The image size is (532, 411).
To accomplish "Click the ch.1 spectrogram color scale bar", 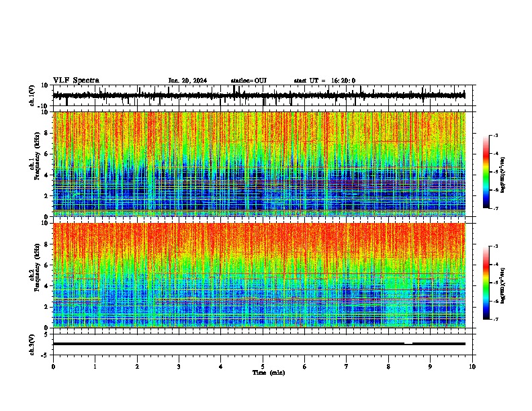I will (486, 172).
